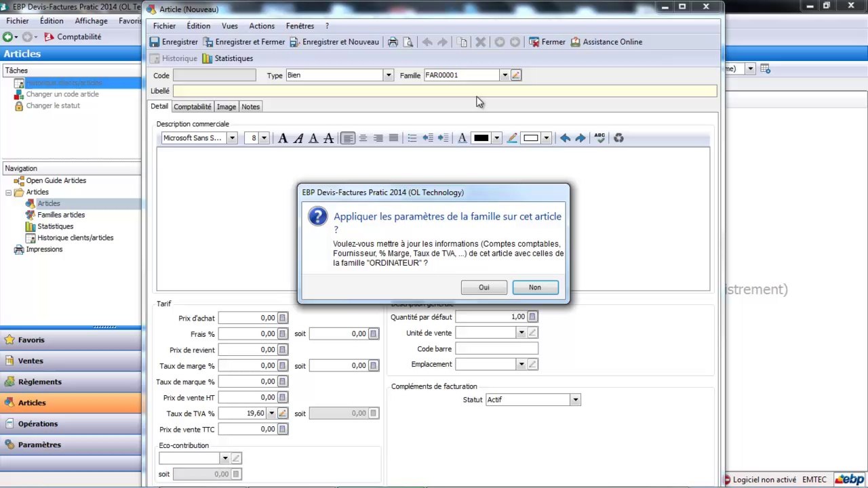The width and height of the screenshot is (868, 488).
Task: Click the Libellé input field
Action: pos(445,91)
